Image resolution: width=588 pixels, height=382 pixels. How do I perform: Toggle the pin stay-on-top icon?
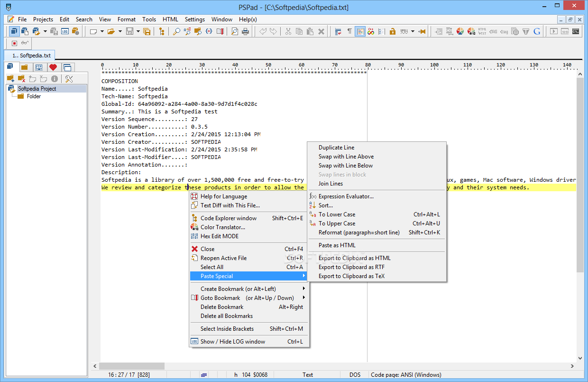(x=422, y=31)
